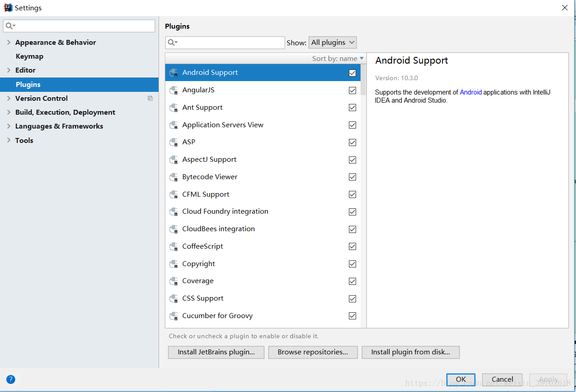Uncheck the AngularJS plugin checkbox
Image resolution: width=576 pixels, height=392 pixels.
352,90
